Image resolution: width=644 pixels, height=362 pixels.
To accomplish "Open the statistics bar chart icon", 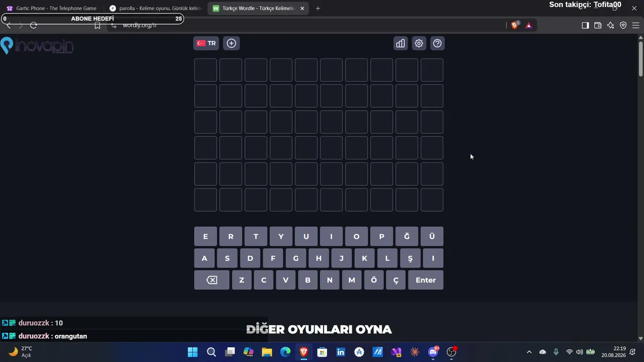I will (x=400, y=43).
